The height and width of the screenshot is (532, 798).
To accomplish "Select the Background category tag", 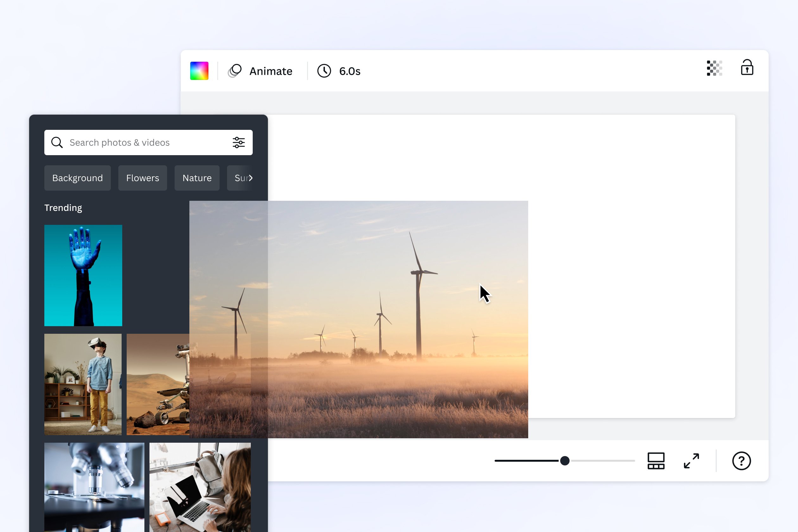I will coord(78,178).
